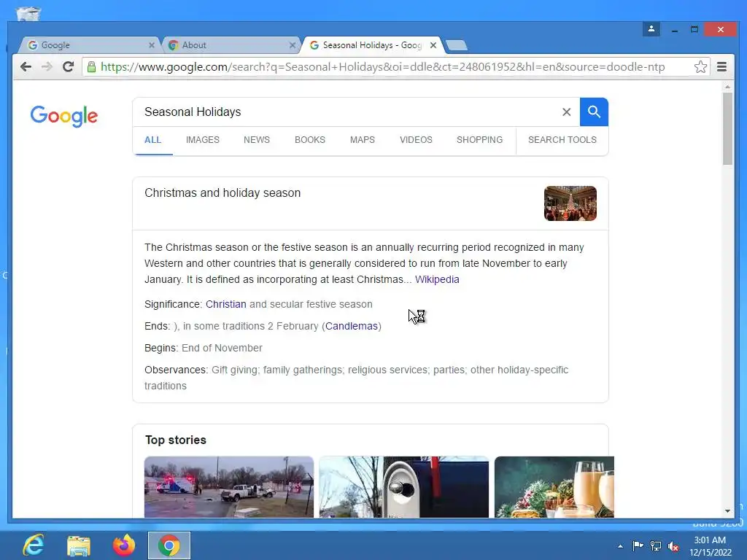This screenshot has width=747, height=560.
Task: Go back using the browser back arrow
Action: click(x=26, y=66)
